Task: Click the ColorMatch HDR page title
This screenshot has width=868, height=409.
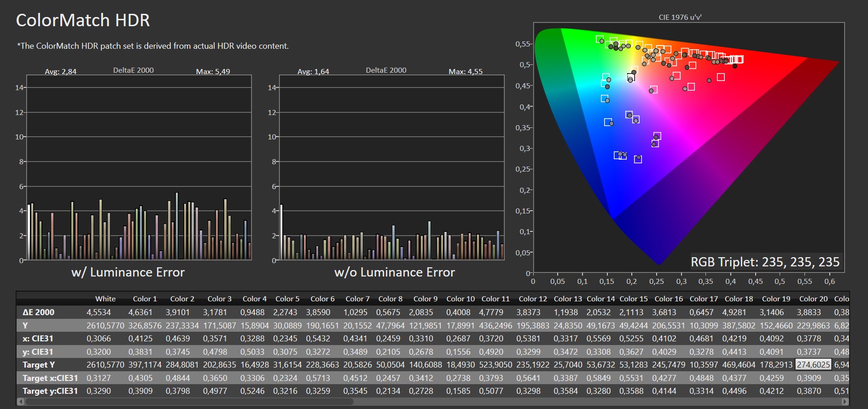Action: tap(83, 21)
